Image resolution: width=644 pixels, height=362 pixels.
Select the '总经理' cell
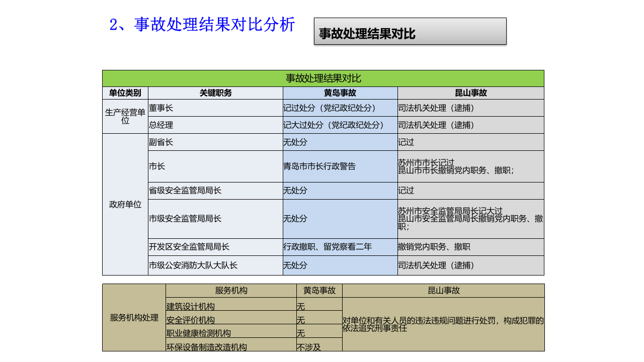point(215,125)
